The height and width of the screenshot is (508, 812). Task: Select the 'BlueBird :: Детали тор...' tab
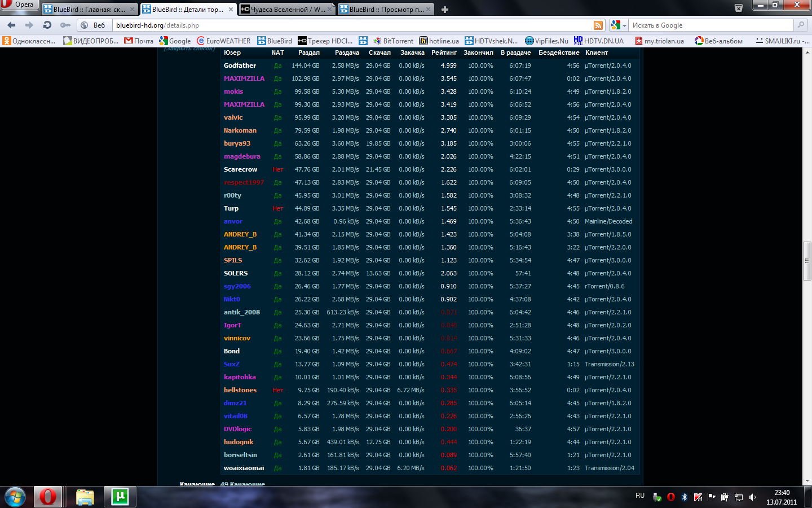(188, 10)
